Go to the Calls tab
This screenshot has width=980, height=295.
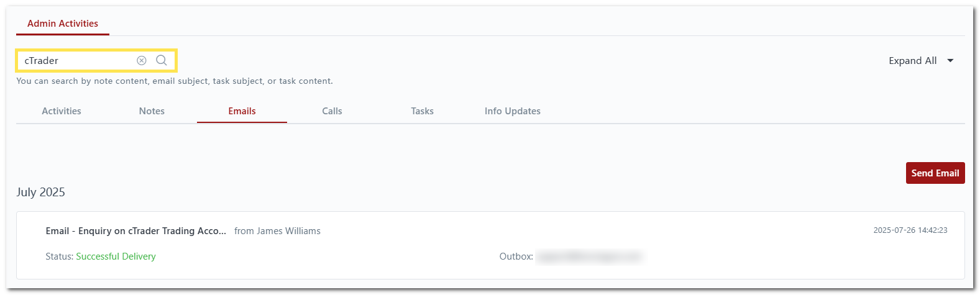pos(332,111)
